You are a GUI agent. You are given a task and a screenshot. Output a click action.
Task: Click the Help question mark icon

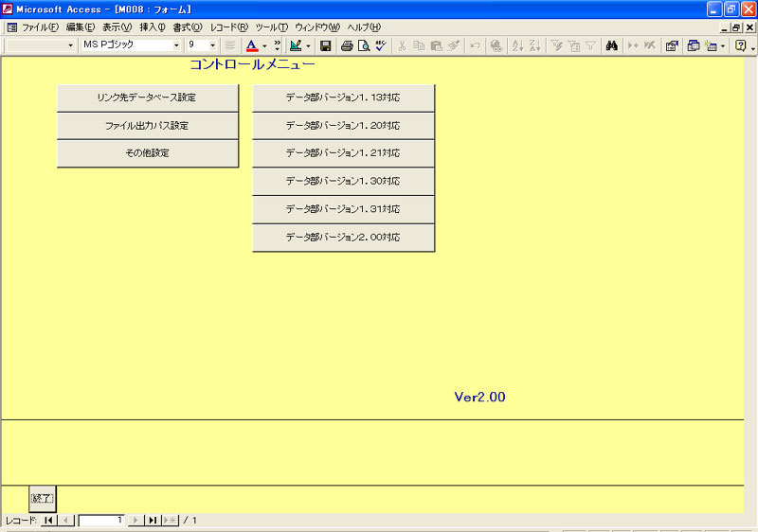(x=740, y=45)
